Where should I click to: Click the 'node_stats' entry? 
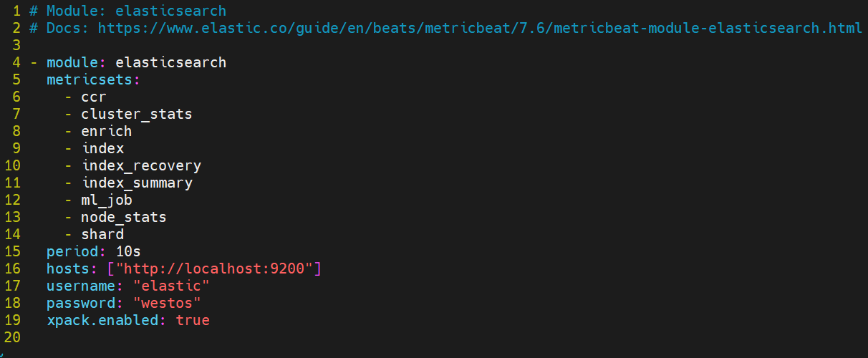click(x=124, y=217)
